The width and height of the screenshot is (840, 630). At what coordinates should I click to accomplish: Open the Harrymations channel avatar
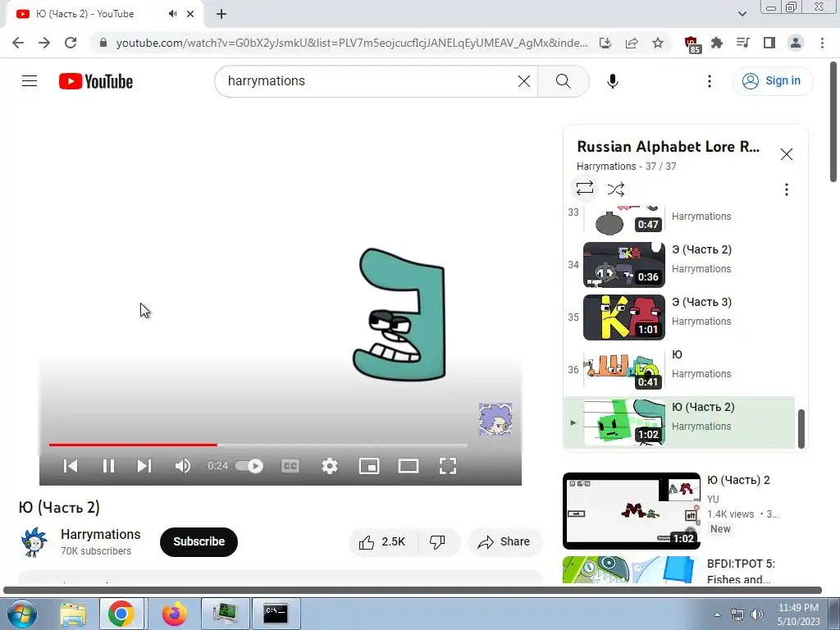[x=34, y=542]
